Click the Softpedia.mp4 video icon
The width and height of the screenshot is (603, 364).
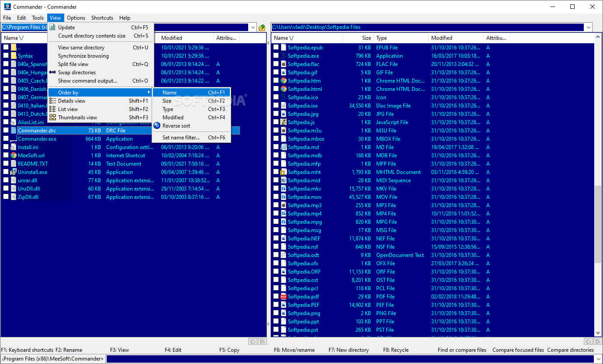click(284, 214)
